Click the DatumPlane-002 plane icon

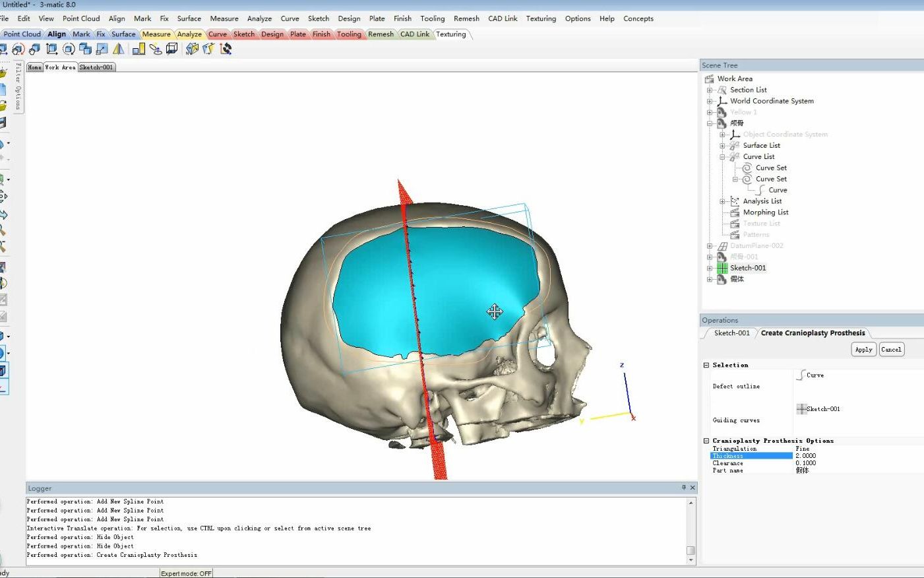(722, 245)
